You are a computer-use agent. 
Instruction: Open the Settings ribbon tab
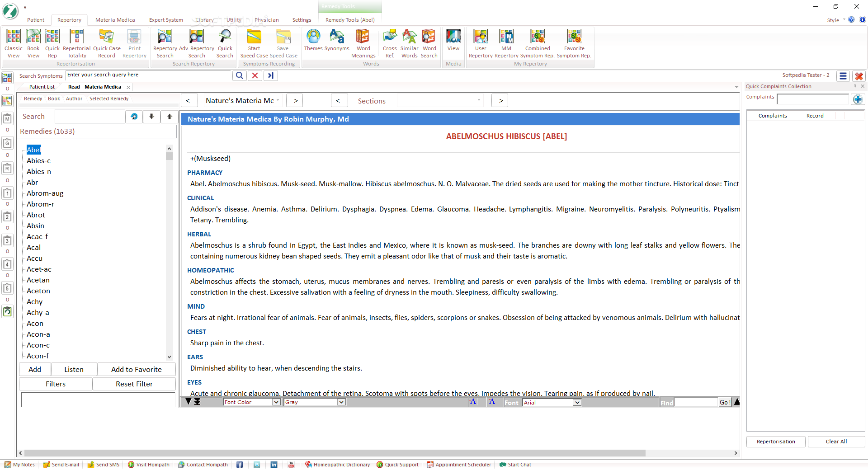(x=302, y=20)
